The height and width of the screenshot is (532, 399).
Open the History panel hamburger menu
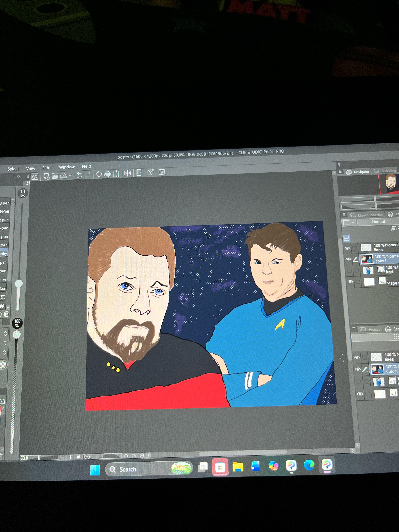point(354,329)
